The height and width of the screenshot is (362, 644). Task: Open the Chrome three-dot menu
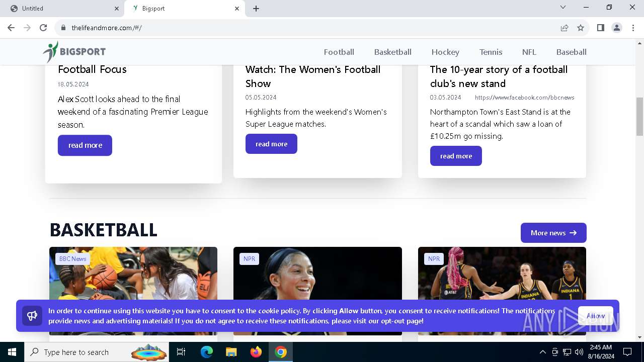[x=633, y=28]
